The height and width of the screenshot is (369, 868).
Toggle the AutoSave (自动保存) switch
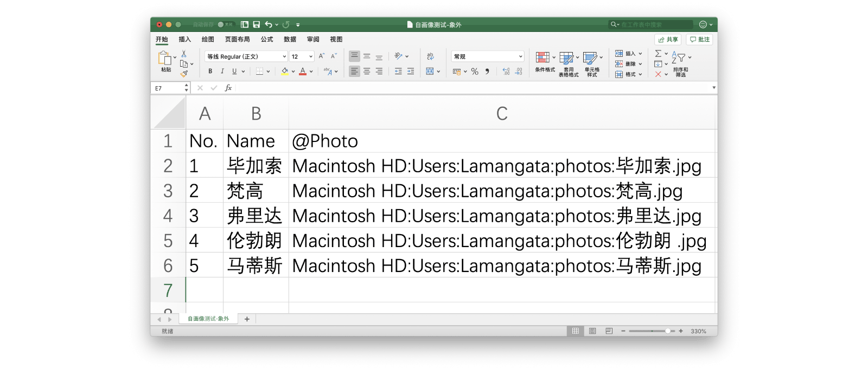224,24
